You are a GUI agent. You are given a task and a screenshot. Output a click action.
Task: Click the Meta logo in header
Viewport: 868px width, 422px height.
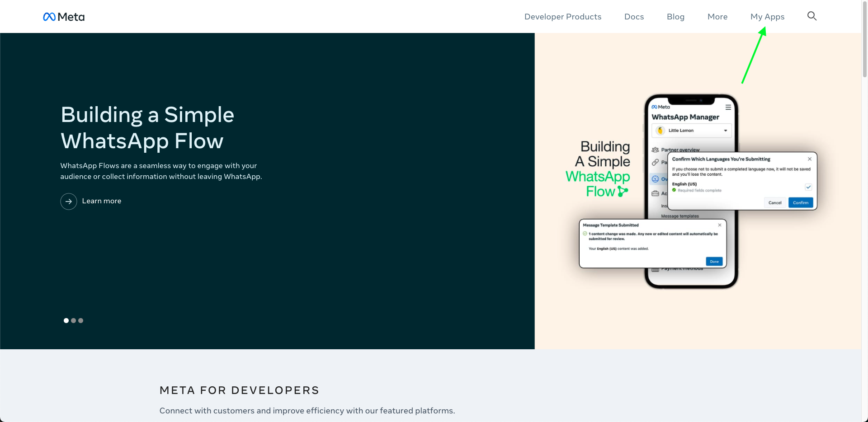64,17
